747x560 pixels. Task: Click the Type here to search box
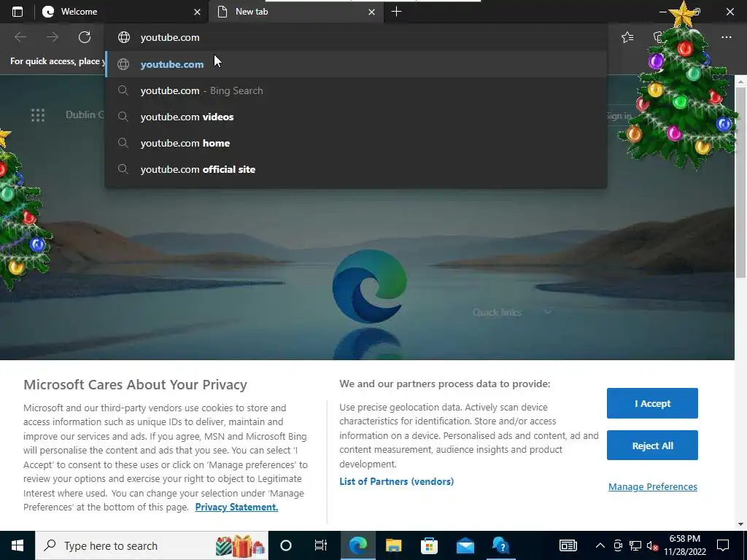point(152,545)
